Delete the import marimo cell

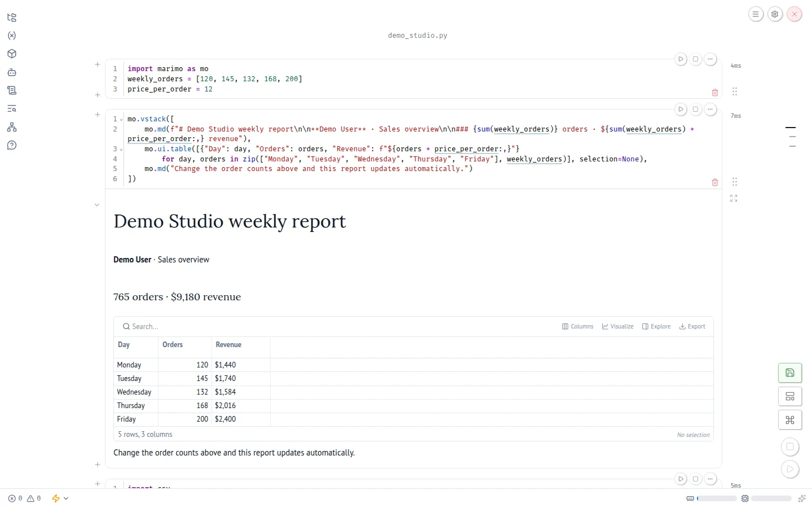tap(715, 93)
